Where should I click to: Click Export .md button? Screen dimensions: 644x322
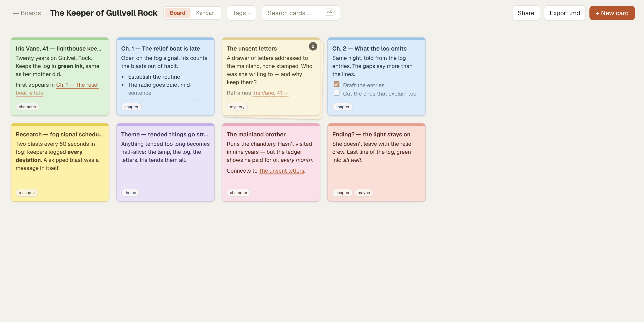click(x=565, y=13)
